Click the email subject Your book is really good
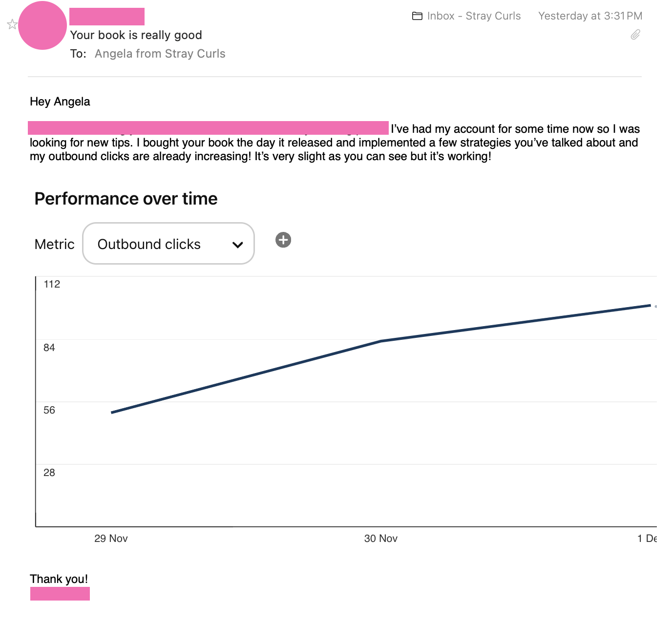Screen dimensions: 672x623 point(136,35)
